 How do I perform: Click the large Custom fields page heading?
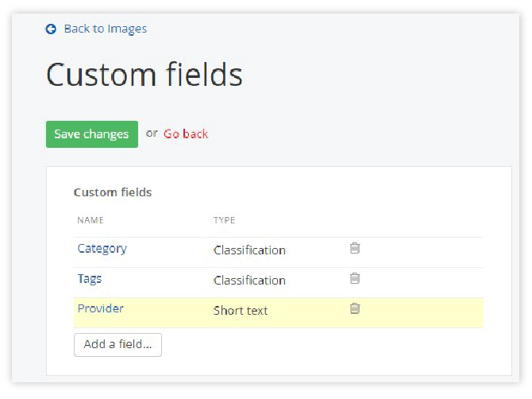click(145, 75)
